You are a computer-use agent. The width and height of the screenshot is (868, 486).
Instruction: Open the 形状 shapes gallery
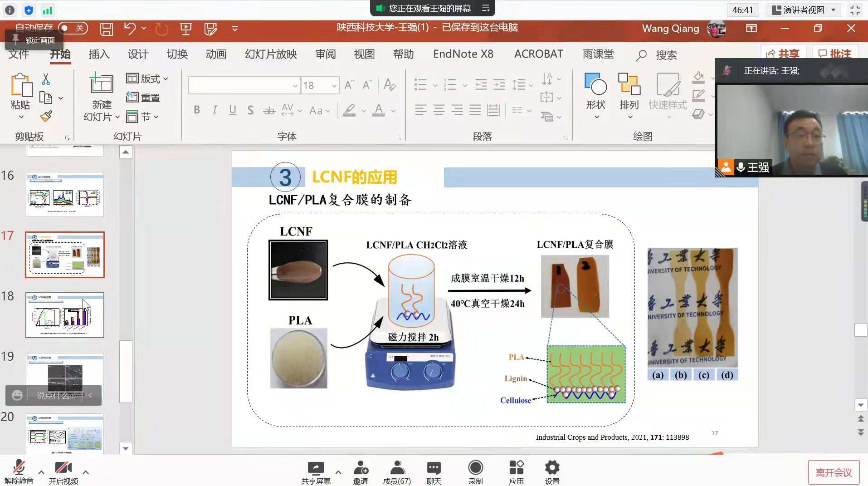[595, 96]
